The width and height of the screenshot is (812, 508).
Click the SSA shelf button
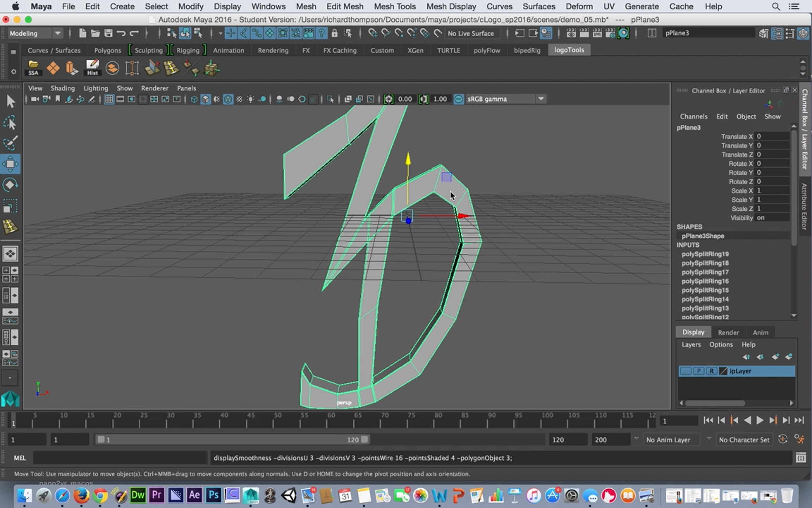point(33,68)
